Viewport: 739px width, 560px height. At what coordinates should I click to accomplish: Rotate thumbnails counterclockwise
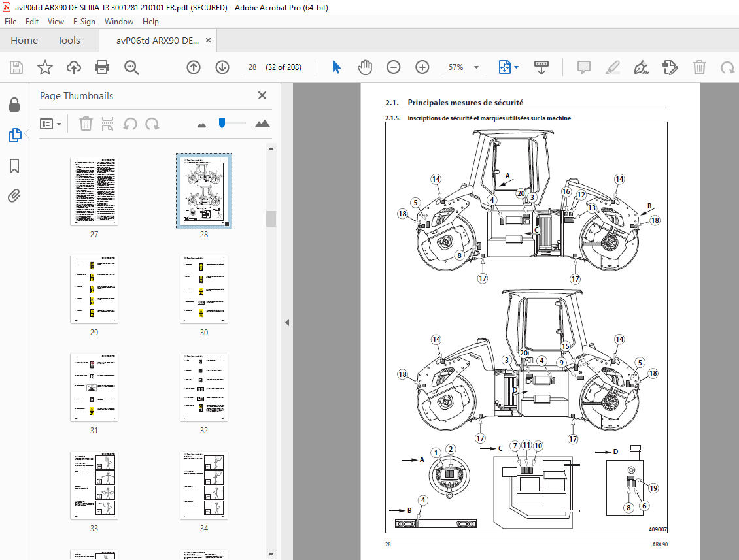(130, 124)
